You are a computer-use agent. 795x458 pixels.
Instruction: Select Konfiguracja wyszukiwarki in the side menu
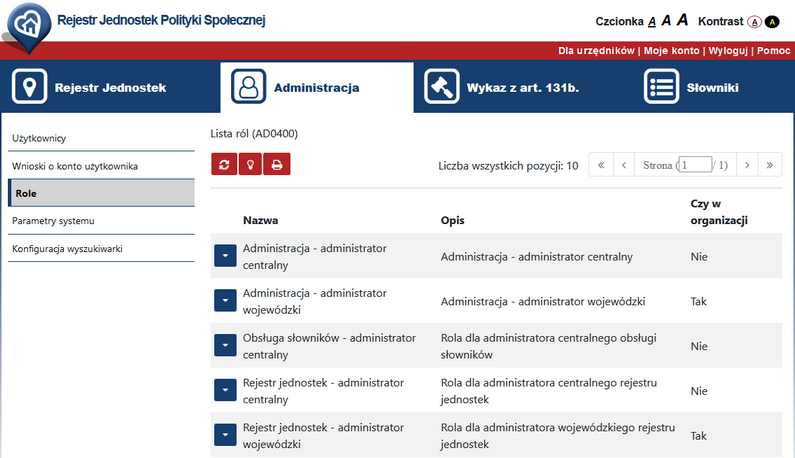[x=101, y=249]
